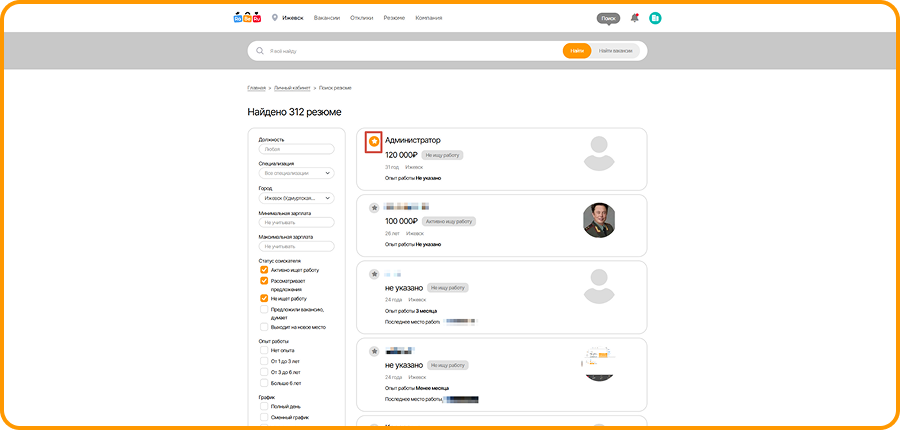Enable the Нет опыта experience checkbox
The width and height of the screenshot is (900, 430).
pos(264,351)
